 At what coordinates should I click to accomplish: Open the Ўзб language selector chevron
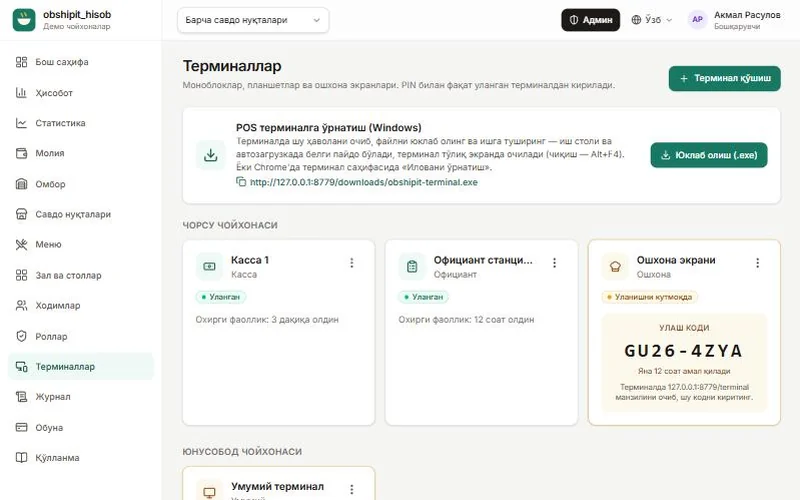[669, 20]
